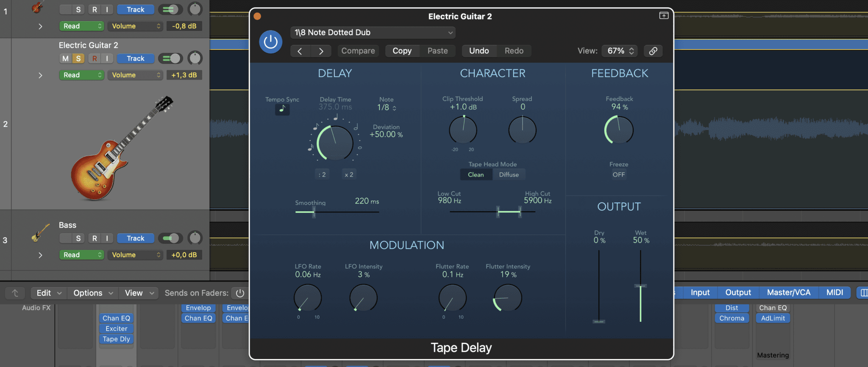Click the Smoothing slider handle

314,212
